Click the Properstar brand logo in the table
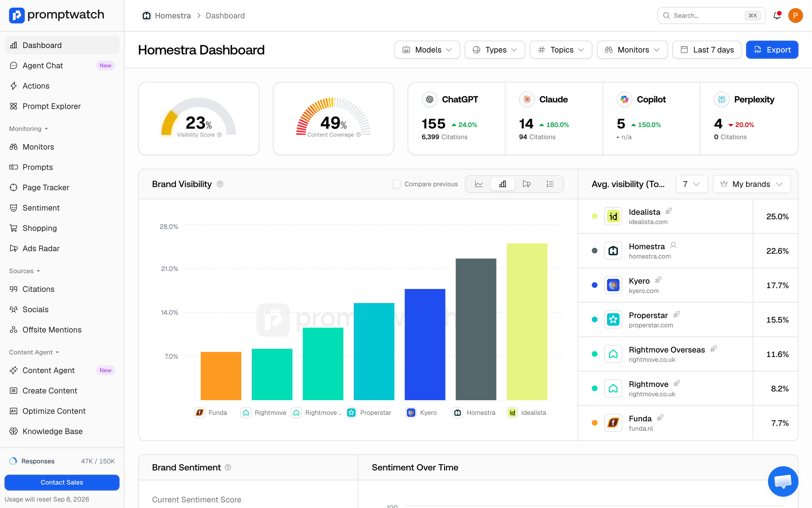Viewport: 812px width, 508px height. (613, 319)
